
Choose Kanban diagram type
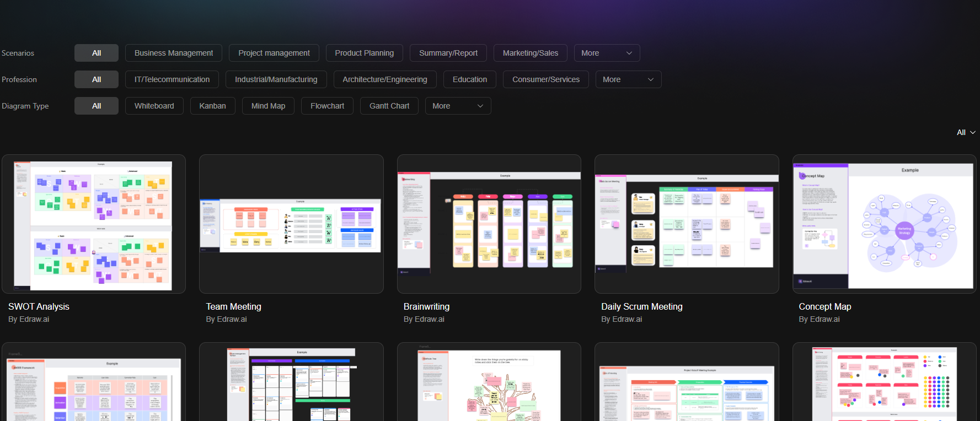click(213, 106)
